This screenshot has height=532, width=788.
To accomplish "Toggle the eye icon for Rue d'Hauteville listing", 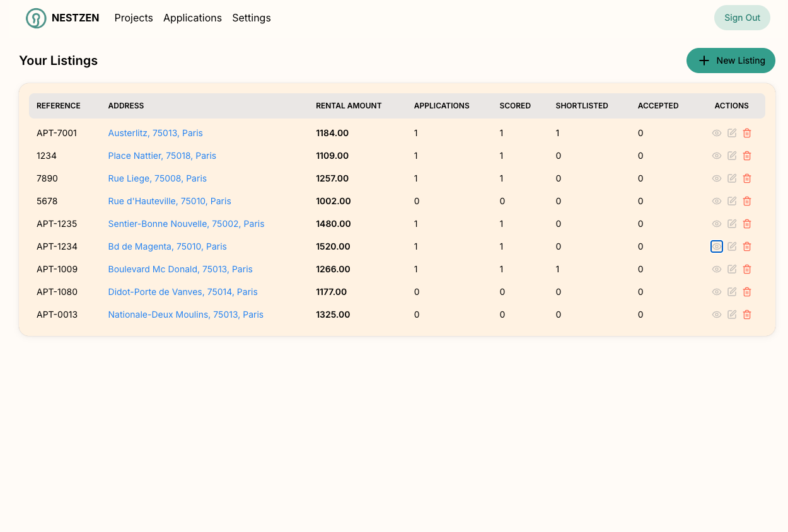I will [717, 201].
